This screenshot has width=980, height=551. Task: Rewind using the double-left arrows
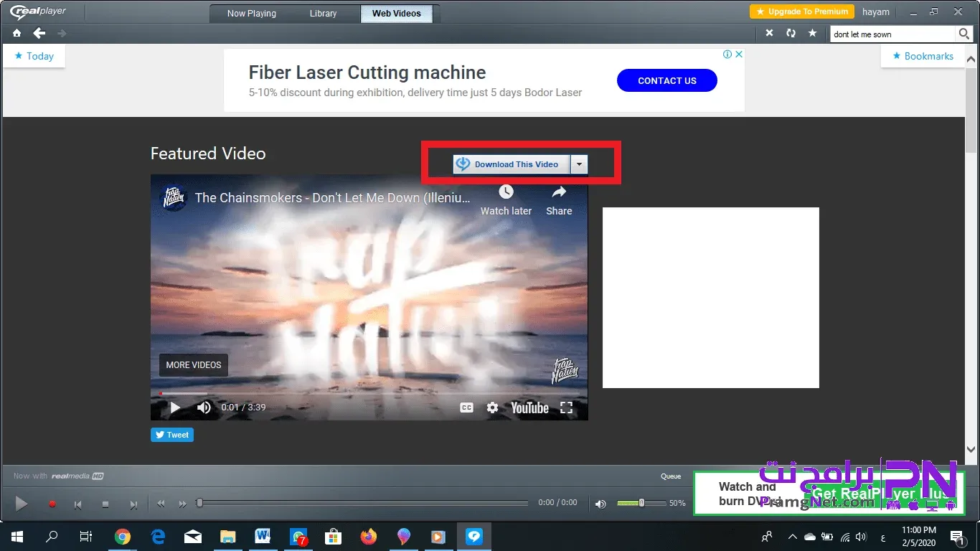coord(161,504)
